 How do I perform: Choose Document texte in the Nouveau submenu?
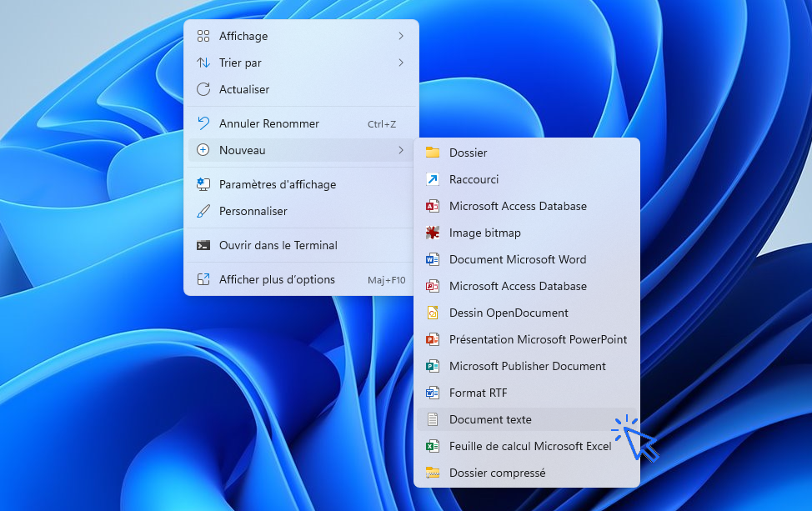pyautogui.click(x=527, y=419)
